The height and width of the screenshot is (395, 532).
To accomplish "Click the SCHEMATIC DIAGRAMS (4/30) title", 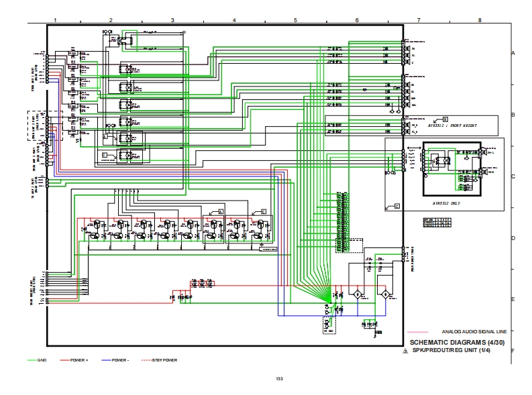I will [x=458, y=343].
